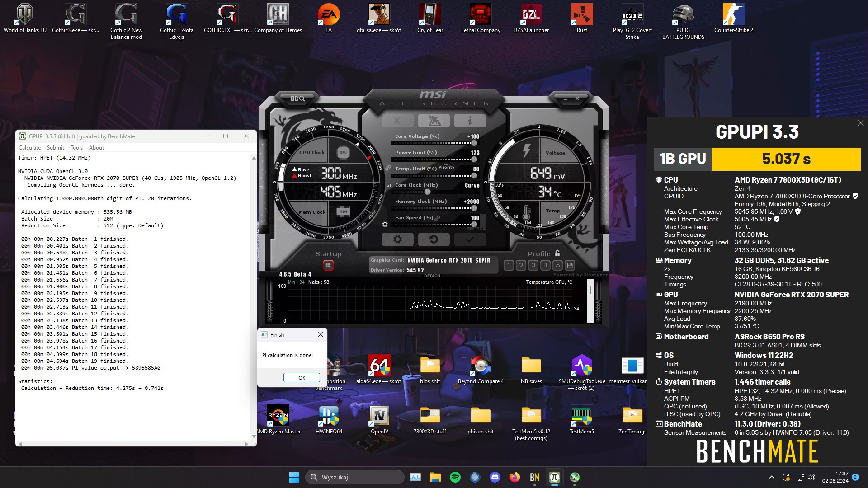868x488 pixels.
Task: Open the Calculate menu in GPUPI
Action: point(29,148)
